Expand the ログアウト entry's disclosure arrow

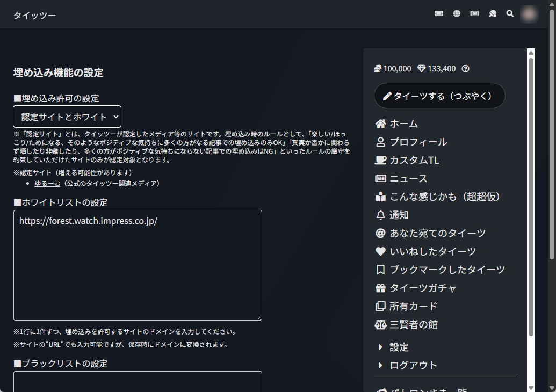point(381,365)
